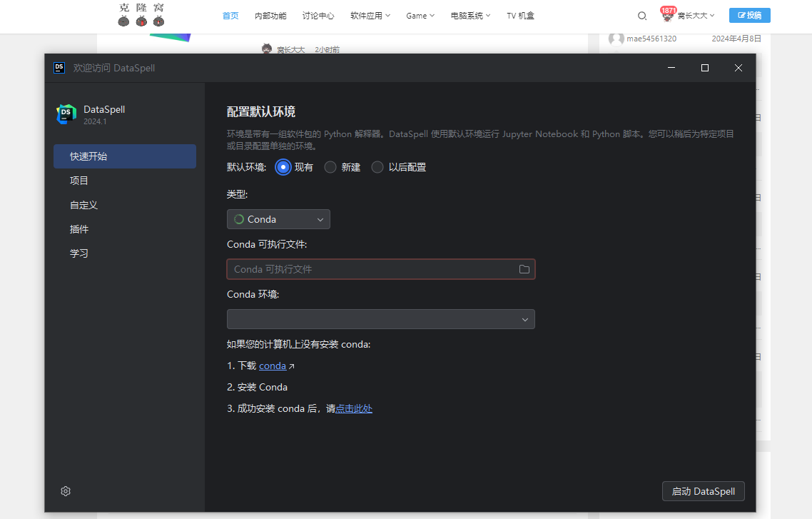This screenshot has width=812, height=519.
Task: Click the 窝长大大 author name under the post
Action: point(291,50)
